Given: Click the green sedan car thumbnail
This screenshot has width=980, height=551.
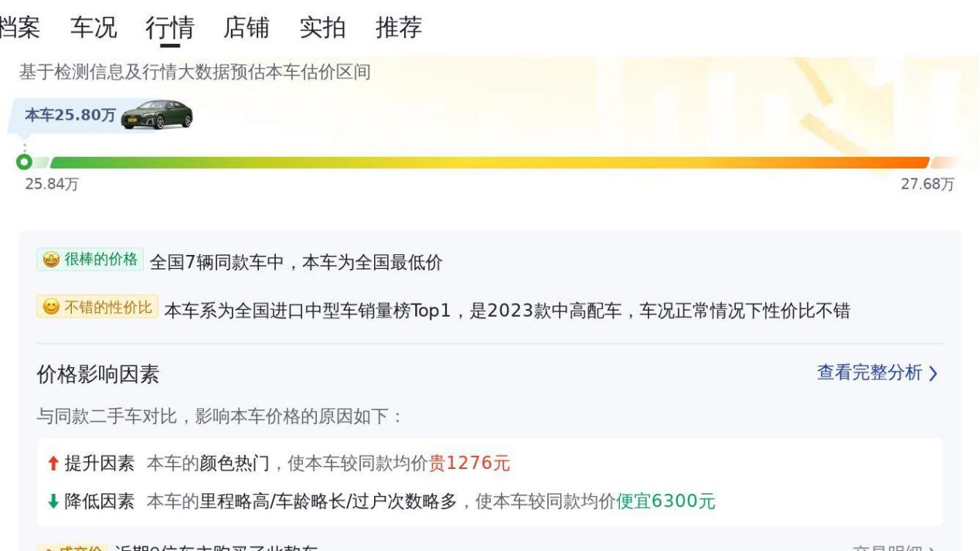Looking at the screenshot, I should click(x=158, y=115).
